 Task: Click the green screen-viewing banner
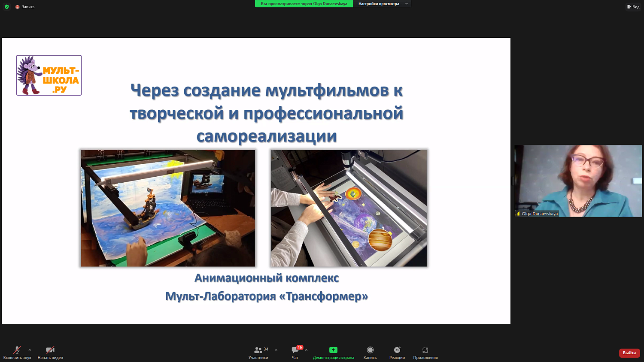pyautogui.click(x=304, y=4)
